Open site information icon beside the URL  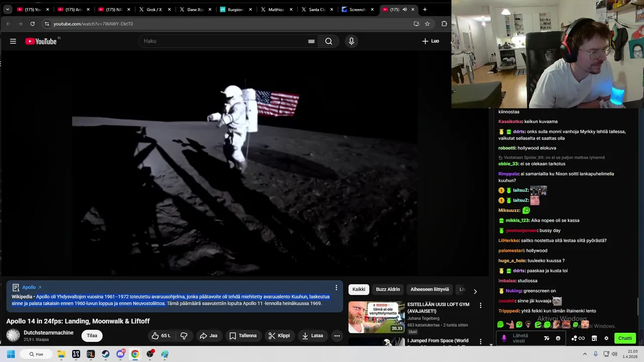[46, 24]
